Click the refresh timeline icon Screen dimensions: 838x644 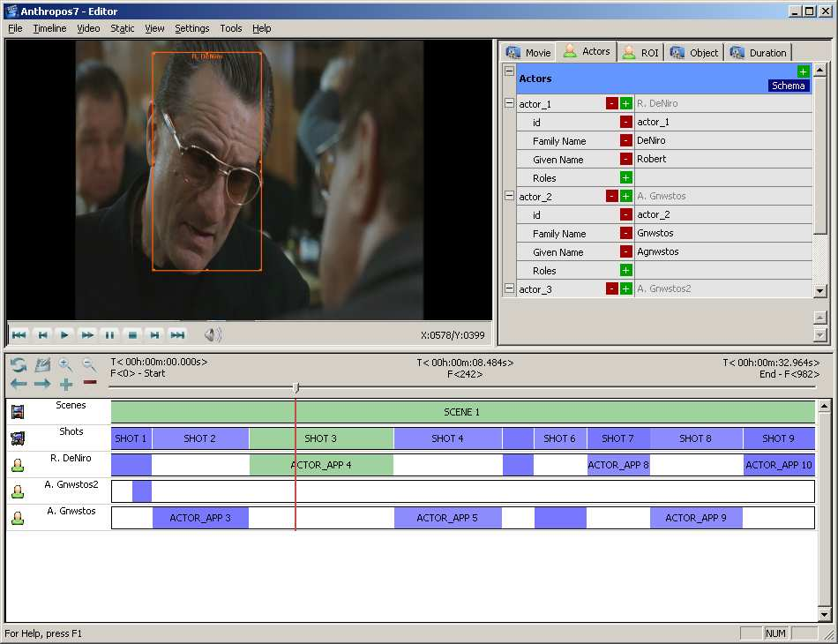pos(19,365)
